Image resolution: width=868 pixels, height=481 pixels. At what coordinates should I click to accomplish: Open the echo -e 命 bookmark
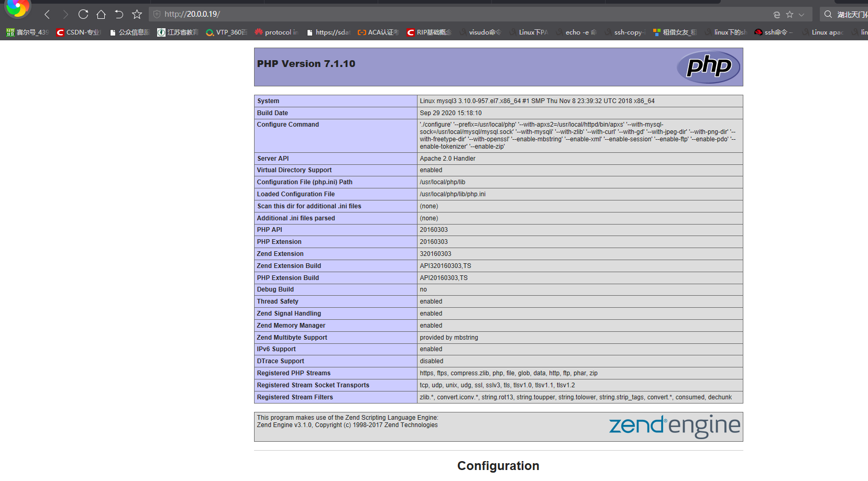[x=577, y=32]
